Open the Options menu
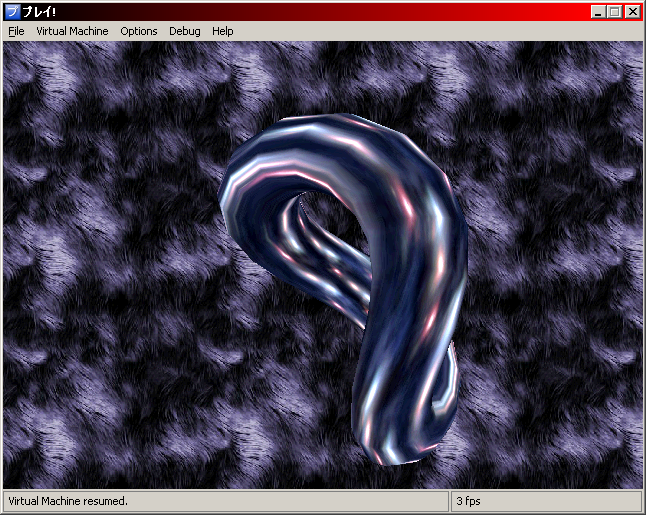The height and width of the screenshot is (515, 646). pos(139,31)
